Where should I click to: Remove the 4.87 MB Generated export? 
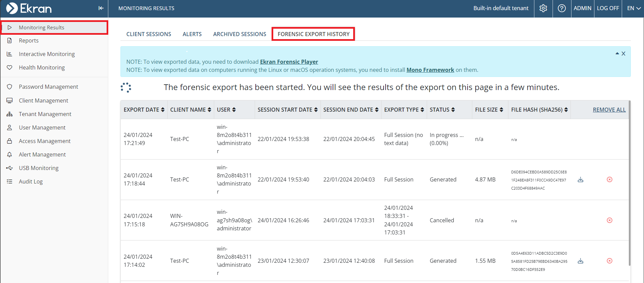click(609, 179)
